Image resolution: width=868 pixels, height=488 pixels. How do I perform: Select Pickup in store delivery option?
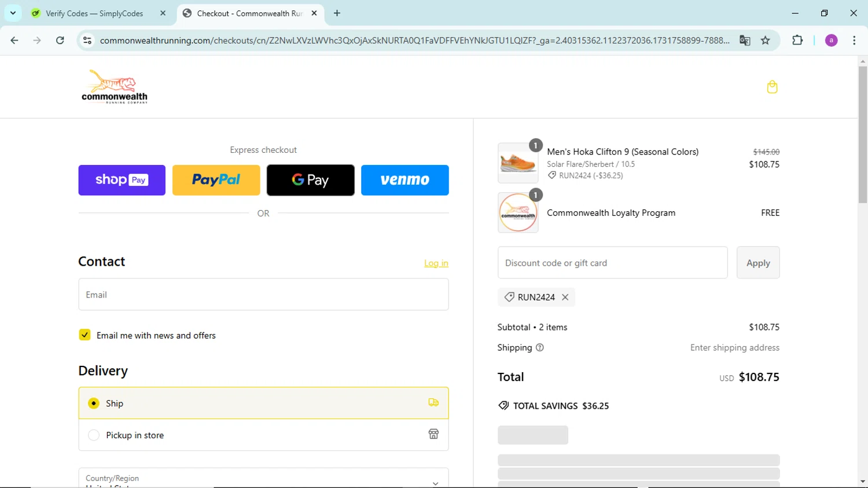263,435
